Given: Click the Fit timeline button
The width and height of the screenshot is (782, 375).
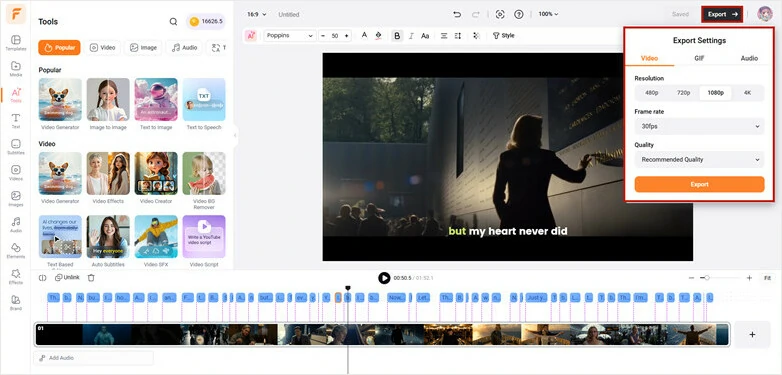Looking at the screenshot, I should pyautogui.click(x=767, y=278).
